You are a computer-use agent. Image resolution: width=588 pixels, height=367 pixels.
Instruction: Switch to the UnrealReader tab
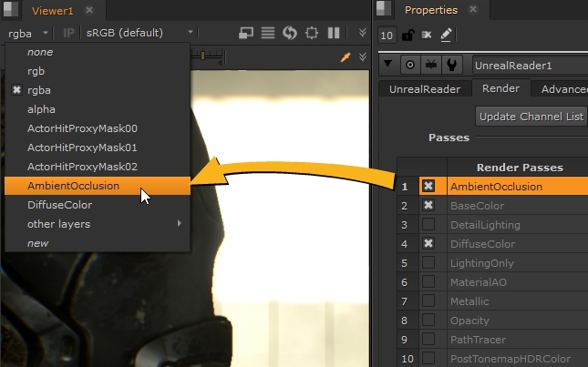(423, 89)
